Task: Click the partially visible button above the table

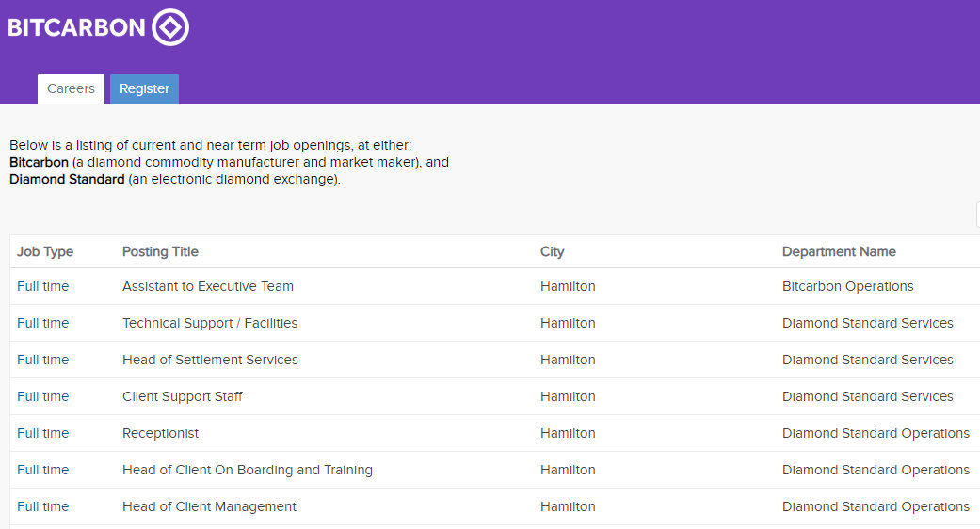Action: pyautogui.click(x=977, y=215)
